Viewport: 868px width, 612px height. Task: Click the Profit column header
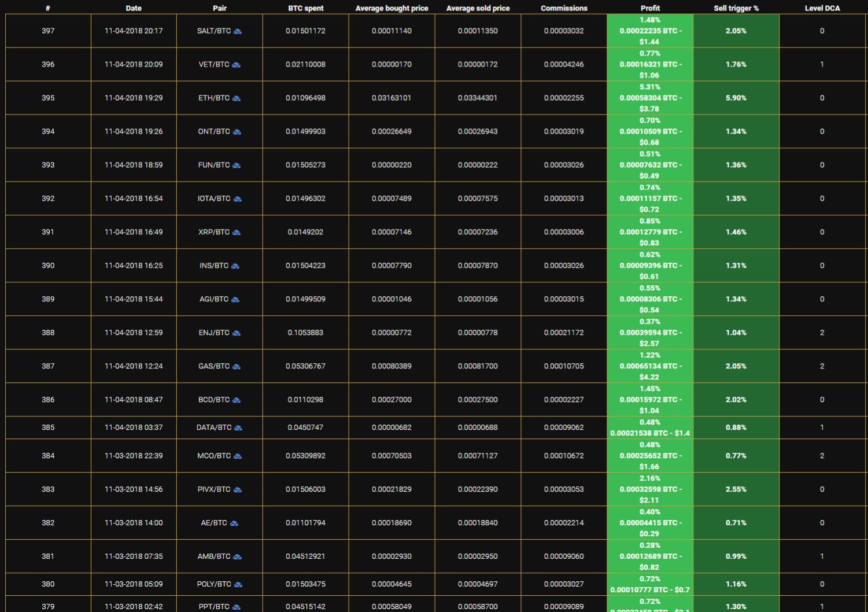point(650,8)
